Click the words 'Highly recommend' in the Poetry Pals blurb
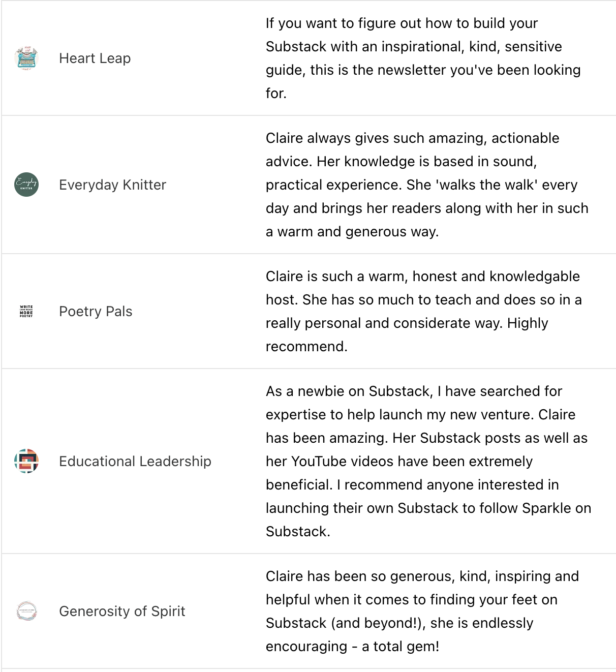The height and width of the screenshot is (672, 616). coord(527,323)
